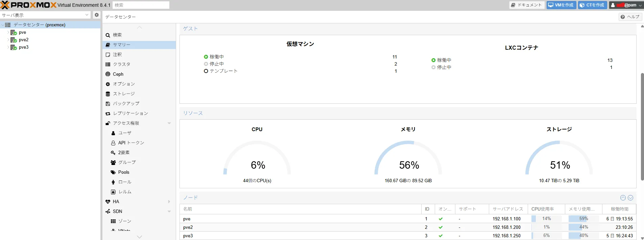Screen dimensions: 644x240
Task: Click the pve3 node icon in tree
Action: [x=14, y=47]
